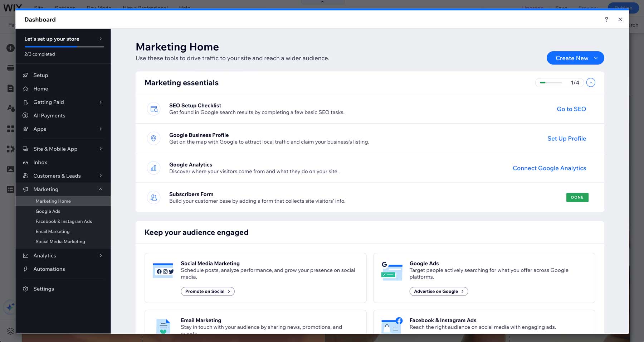Open Settings using the gear icon
This screenshot has width=644, height=342.
[25, 289]
